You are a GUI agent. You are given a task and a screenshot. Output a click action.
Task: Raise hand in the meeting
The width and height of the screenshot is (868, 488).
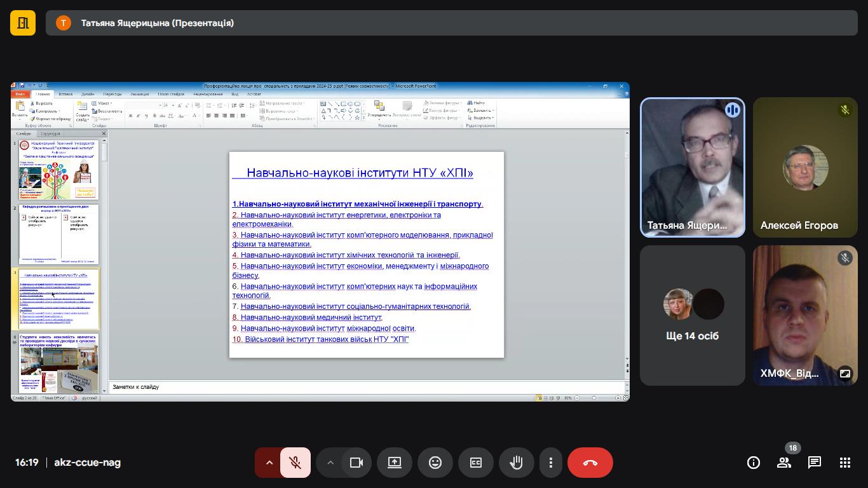pos(517,463)
